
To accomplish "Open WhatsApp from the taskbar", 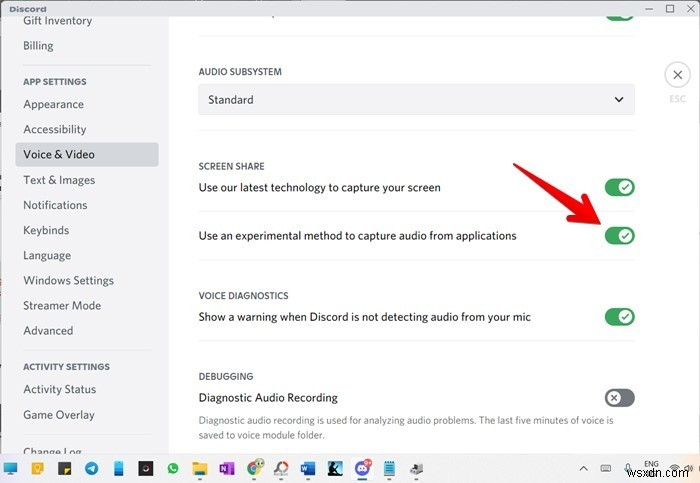I will 173,469.
